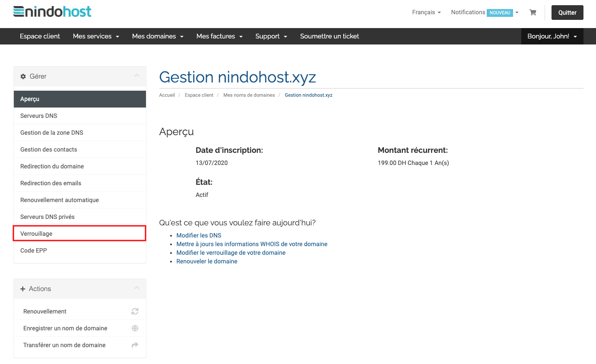Click the registration date 13/07/2020
The width and height of the screenshot is (596, 364).
coord(212,163)
